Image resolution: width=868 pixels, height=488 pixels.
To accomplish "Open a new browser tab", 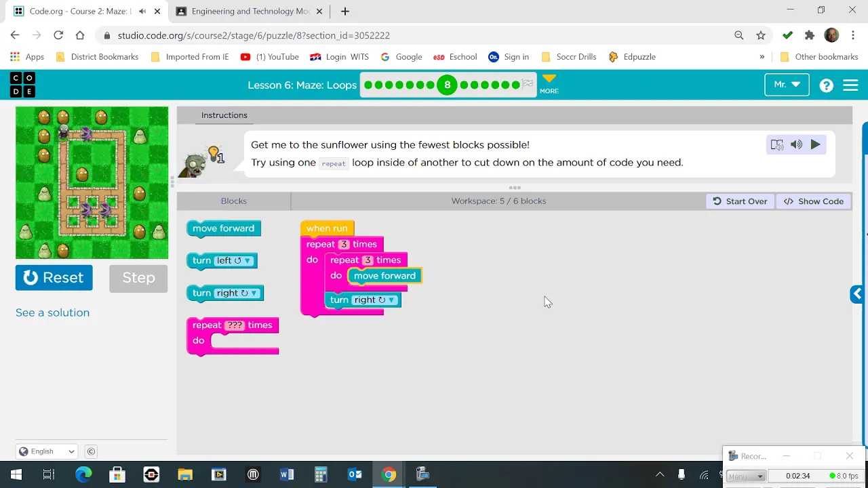I will 344,12.
